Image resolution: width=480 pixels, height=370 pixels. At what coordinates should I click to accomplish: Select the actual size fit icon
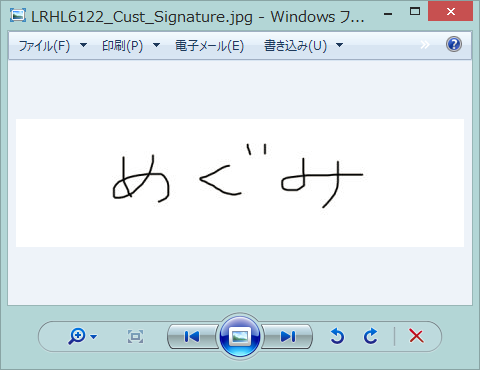135,337
